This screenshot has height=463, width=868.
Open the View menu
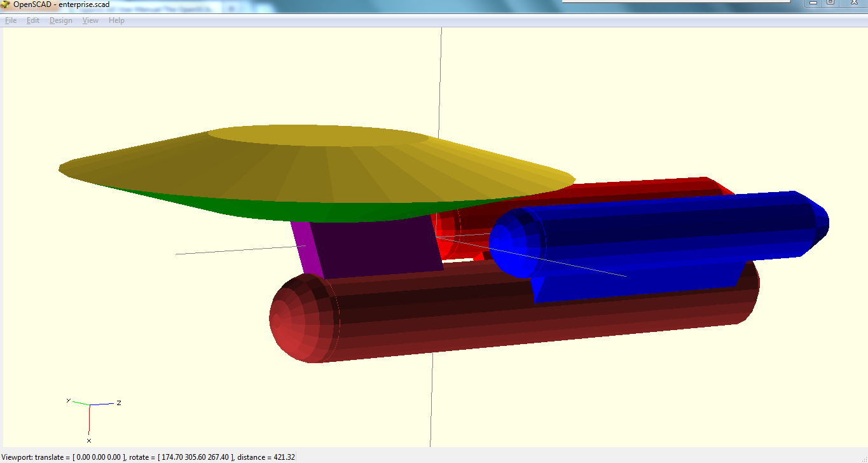[90, 20]
